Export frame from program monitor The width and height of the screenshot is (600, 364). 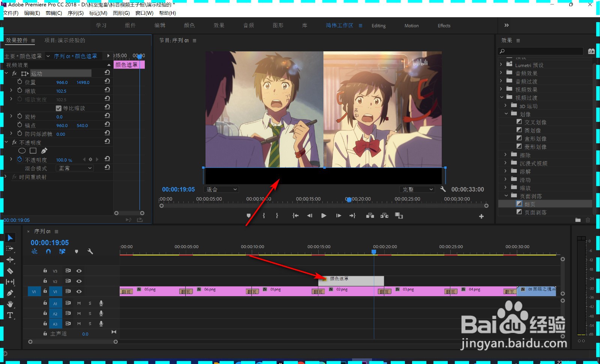[x=399, y=216]
